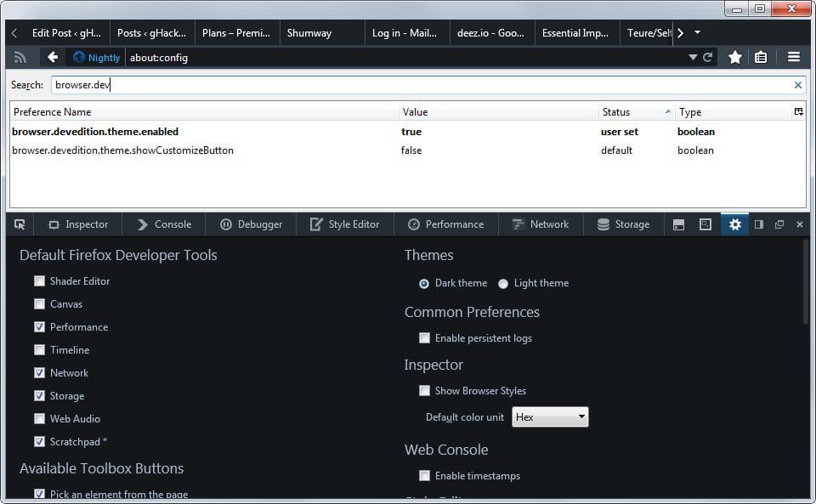The image size is (816, 504).
Task: Select Light theme radio button
Action: (x=503, y=284)
